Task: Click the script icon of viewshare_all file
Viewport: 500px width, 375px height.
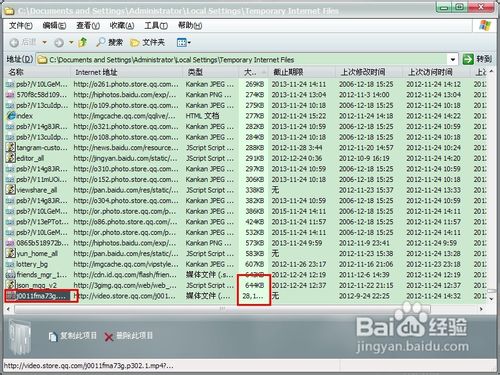Action: pos(11,190)
